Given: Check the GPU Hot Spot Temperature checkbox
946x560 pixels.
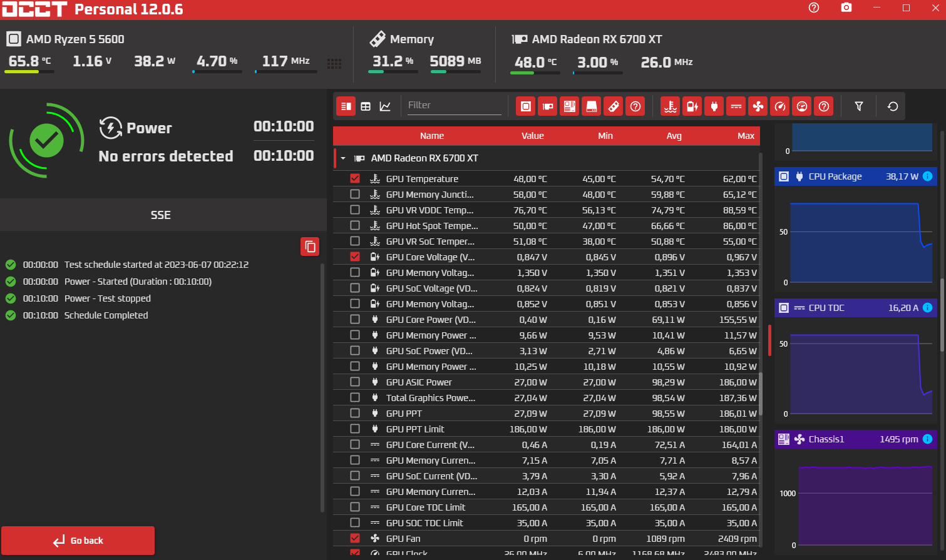Looking at the screenshot, I should click(355, 225).
